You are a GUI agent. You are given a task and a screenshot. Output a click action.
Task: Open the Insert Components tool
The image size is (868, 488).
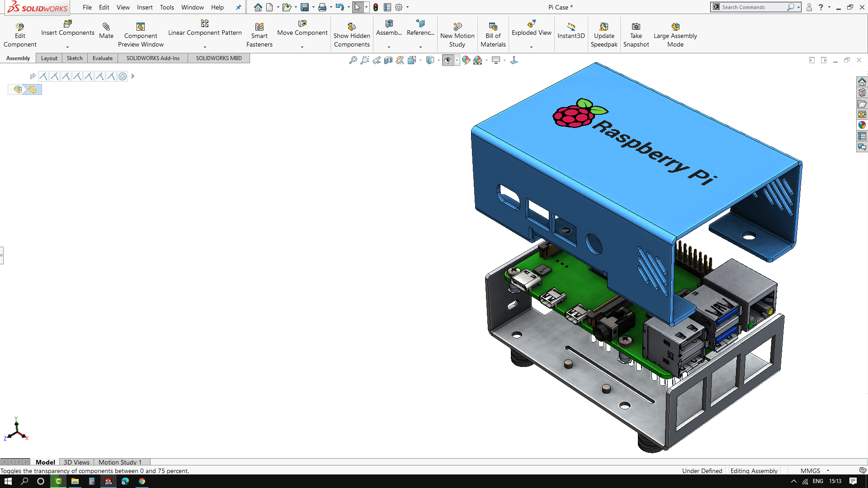click(68, 28)
